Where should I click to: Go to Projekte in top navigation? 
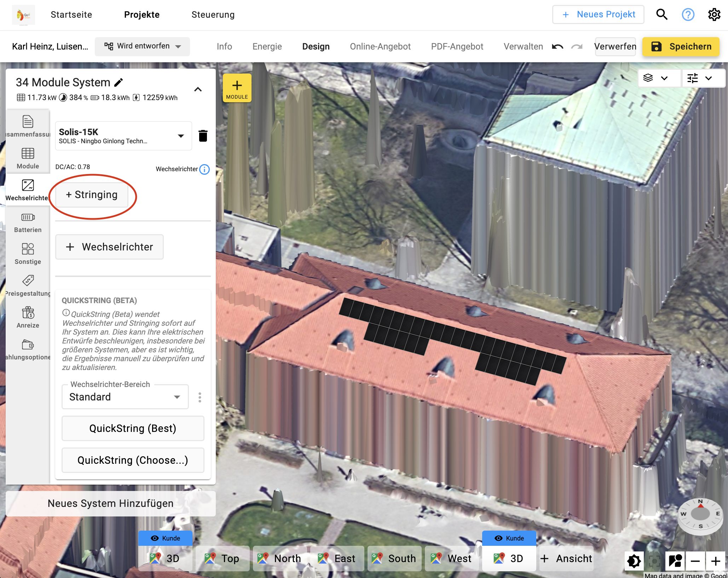[142, 15]
